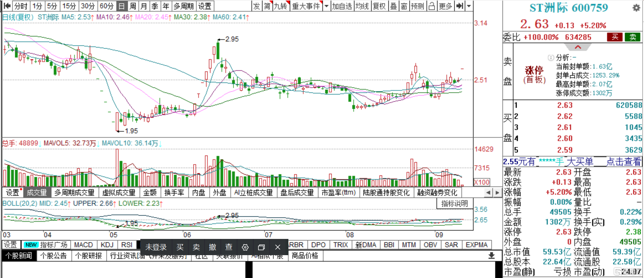Select the 年 yearly chart period
This screenshot has width=644, height=278.
166,6
